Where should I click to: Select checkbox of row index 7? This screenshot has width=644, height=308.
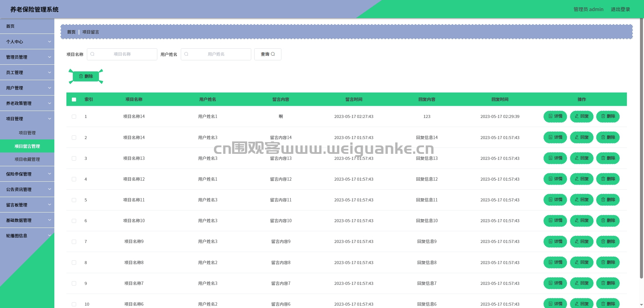[74, 242]
